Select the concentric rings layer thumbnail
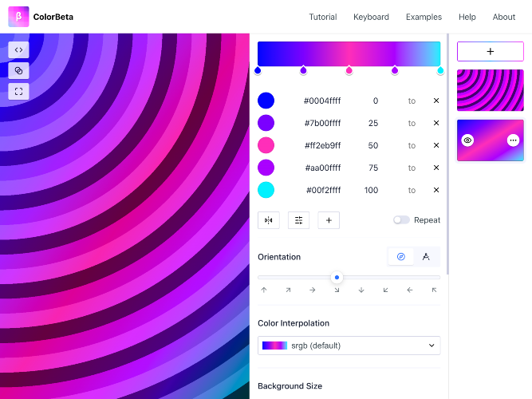Image resolution: width=532 pixels, height=399 pixels. (x=491, y=90)
